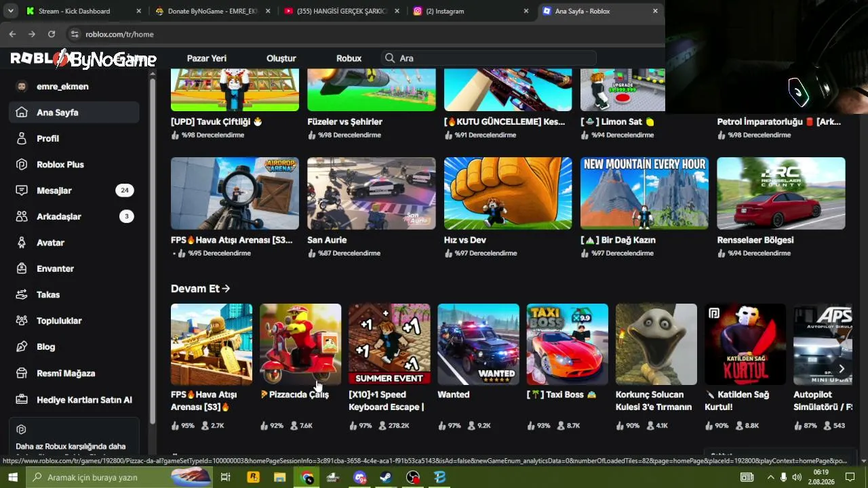Open the Profil person icon in sidebar
Screen dimensions: 868x488
[22, 138]
